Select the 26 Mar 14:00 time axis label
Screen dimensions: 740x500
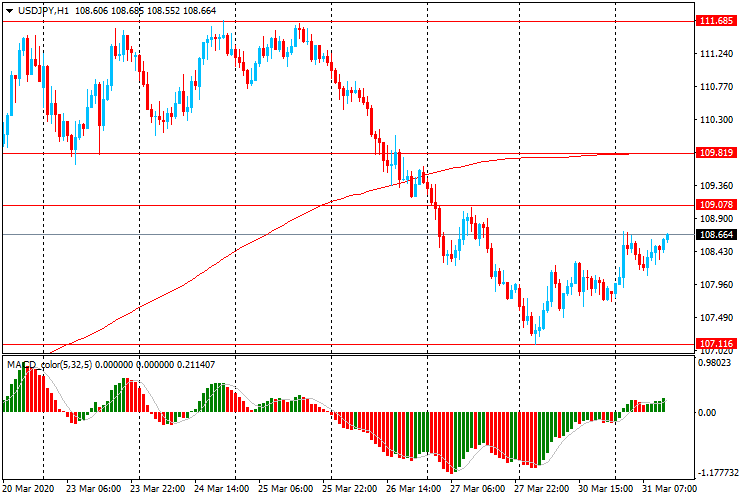[414, 489]
